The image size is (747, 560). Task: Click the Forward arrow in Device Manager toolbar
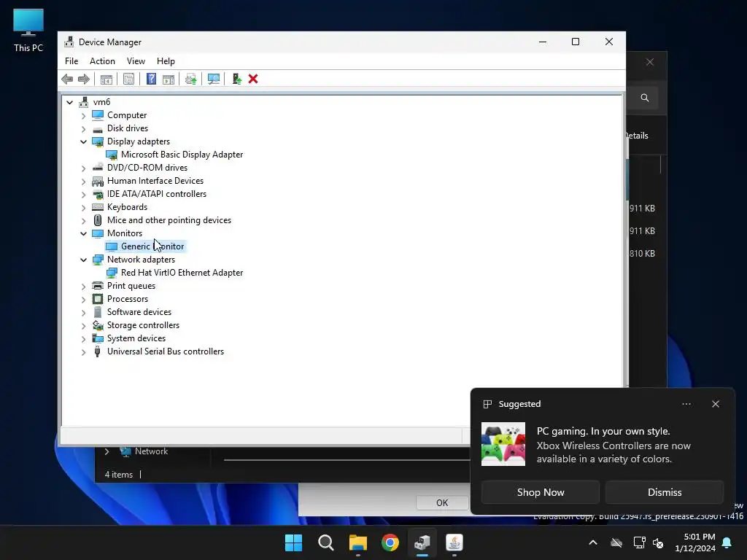84,79
